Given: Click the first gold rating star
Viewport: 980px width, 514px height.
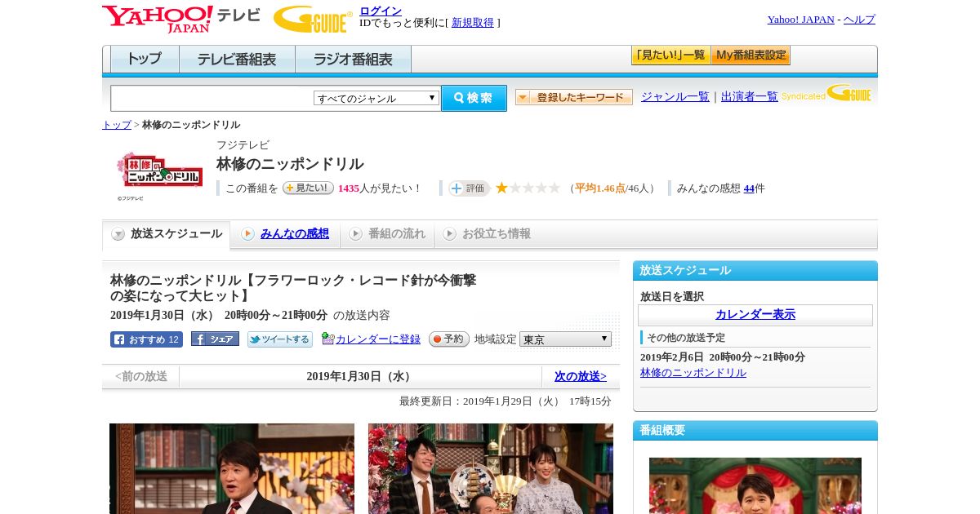Looking at the screenshot, I should pos(501,188).
